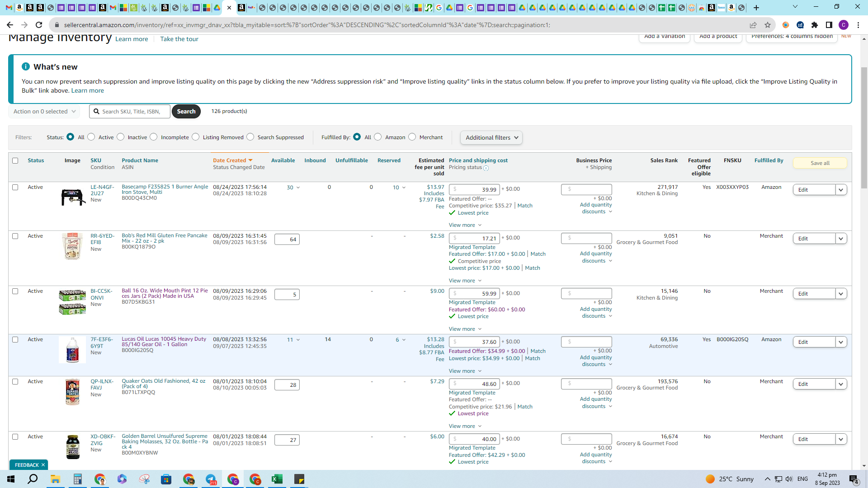Click the available quantity field showing 64
The width and height of the screenshot is (868, 488).
click(287, 239)
